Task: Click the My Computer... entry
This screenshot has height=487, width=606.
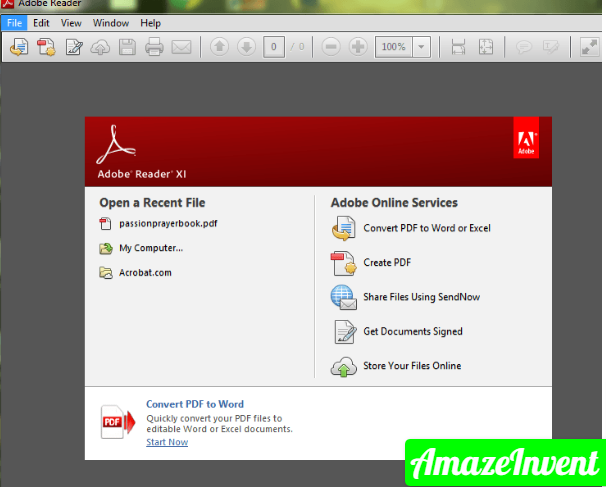Action: point(151,248)
